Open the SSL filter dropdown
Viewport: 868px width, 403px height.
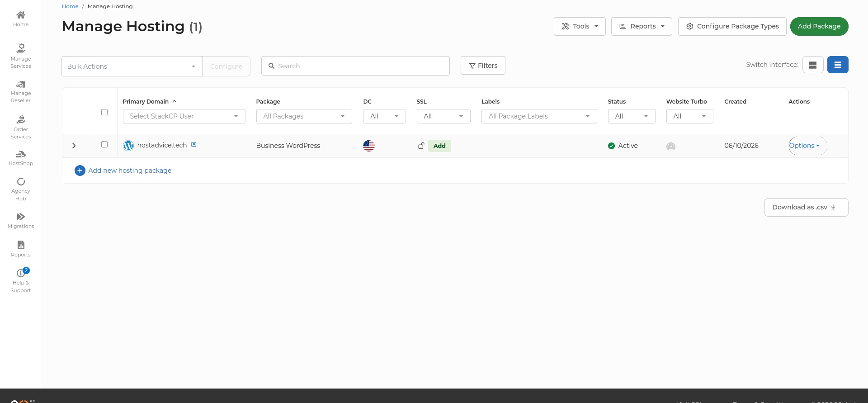443,116
